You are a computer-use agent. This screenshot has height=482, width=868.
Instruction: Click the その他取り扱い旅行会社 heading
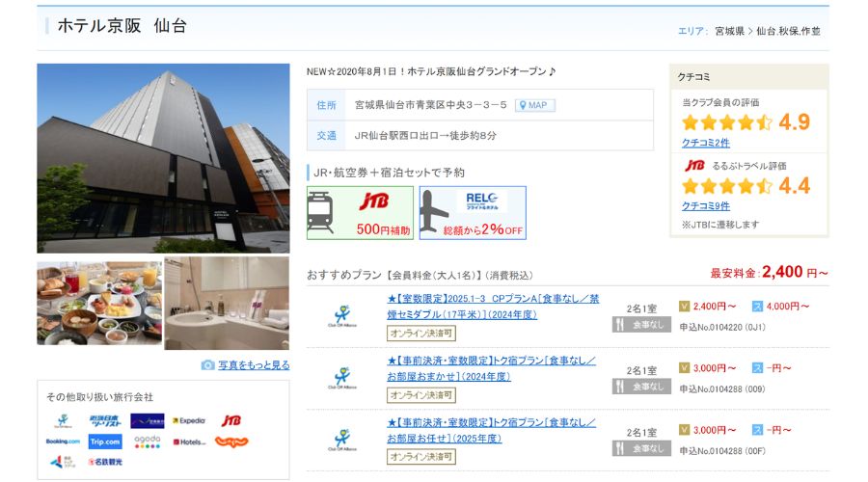pyautogui.click(x=99, y=397)
